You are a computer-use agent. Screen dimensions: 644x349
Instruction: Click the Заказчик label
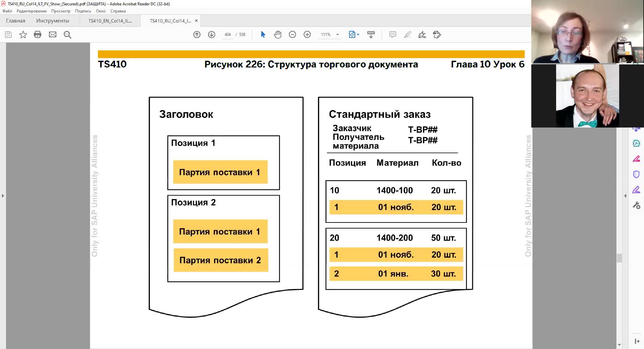pos(352,128)
